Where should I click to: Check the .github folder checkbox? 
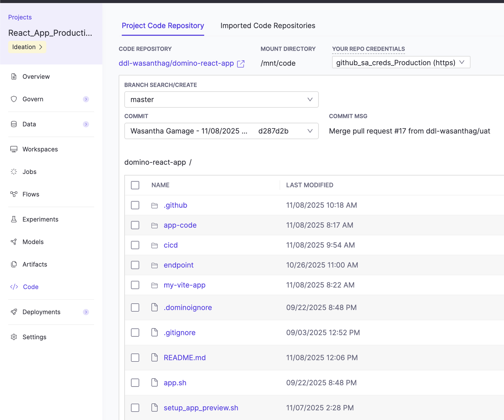point(135,205)
